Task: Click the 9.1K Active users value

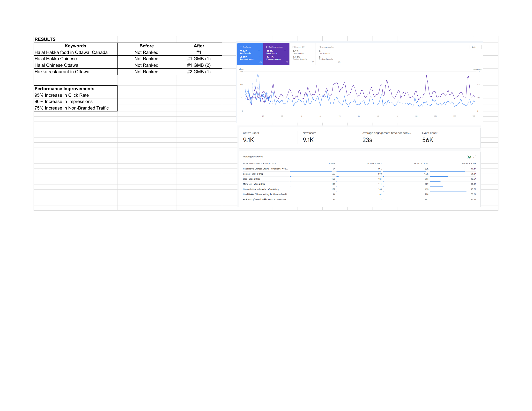Action: pos(248,140)
